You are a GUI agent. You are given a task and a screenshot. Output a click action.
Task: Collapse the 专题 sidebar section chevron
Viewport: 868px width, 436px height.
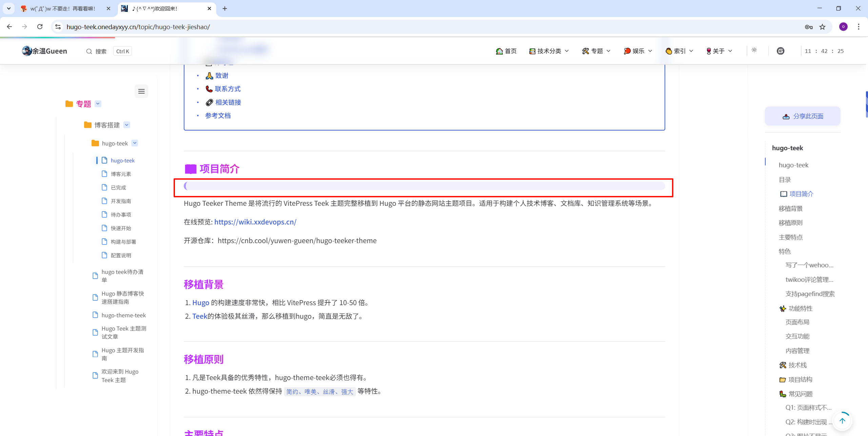pyautogui.click(x=98, y=104)
